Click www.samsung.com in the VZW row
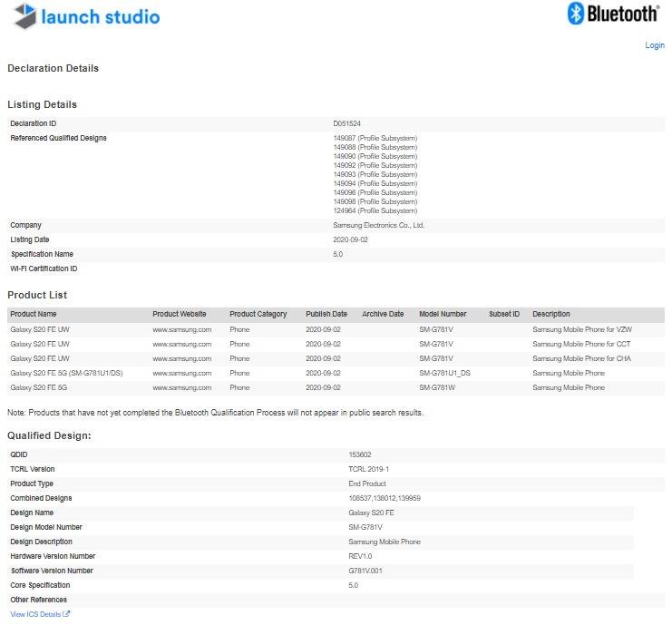This screenshot has height=625, width=672. (181, 329)
